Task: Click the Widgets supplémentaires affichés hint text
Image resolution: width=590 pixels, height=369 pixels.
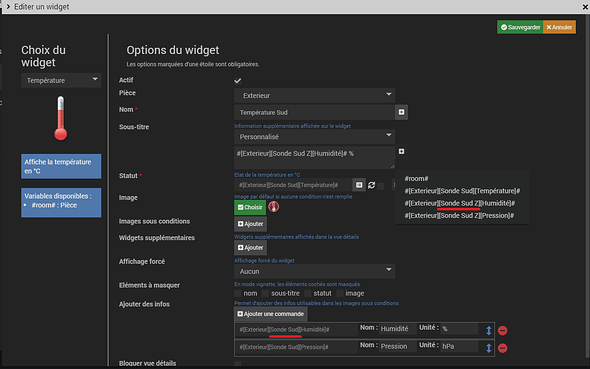Action: [x=297, y=237]
